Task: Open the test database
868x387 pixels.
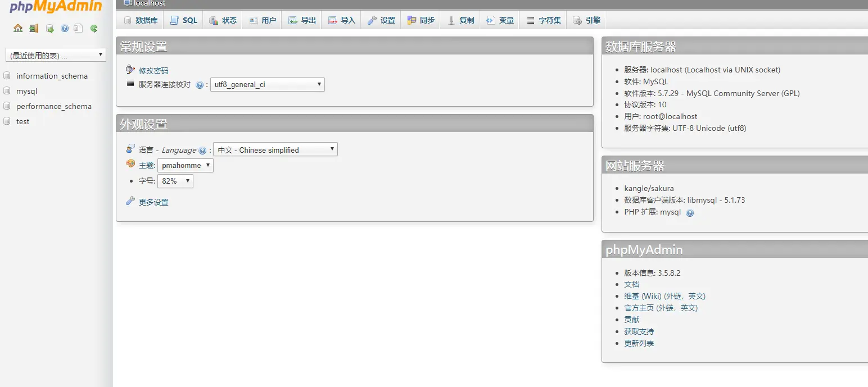Action: pyautogui.click(x=22, y=121)
